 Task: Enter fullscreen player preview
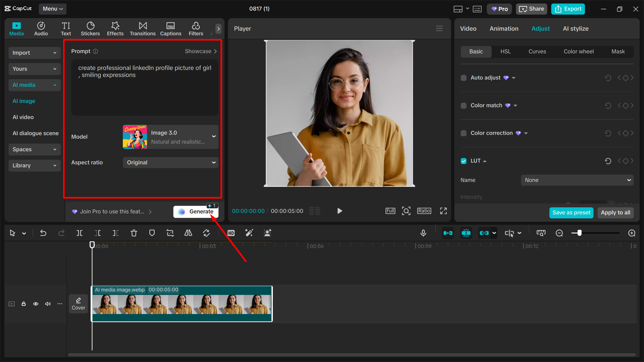point(443,211)
